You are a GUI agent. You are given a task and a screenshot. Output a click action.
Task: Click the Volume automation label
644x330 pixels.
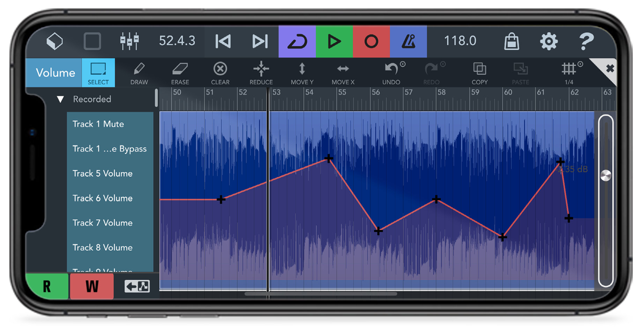[54, 73]
